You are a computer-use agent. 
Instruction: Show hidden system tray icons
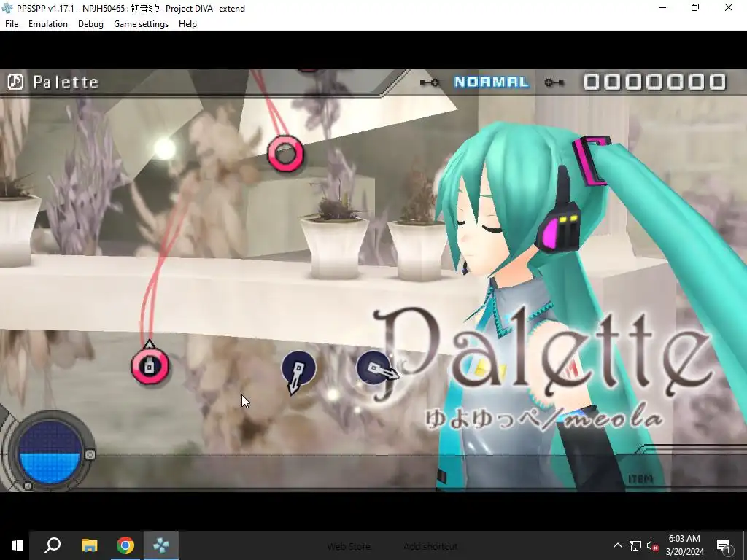[x=617, y=545]
